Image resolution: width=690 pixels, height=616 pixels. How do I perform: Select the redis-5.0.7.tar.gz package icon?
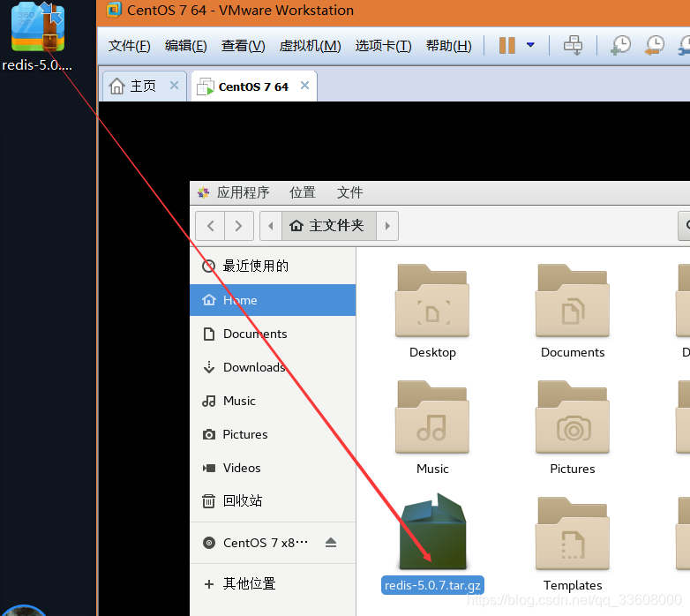432,531
